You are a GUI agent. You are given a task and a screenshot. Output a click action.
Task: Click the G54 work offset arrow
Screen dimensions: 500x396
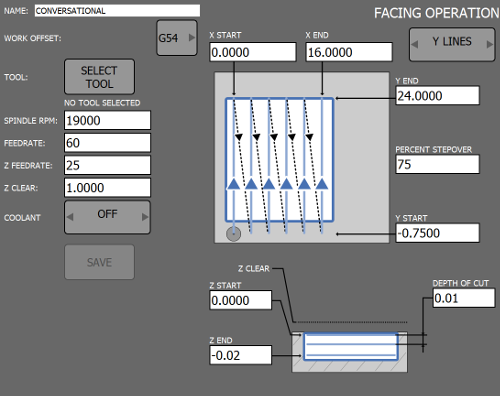coord(192,37)
